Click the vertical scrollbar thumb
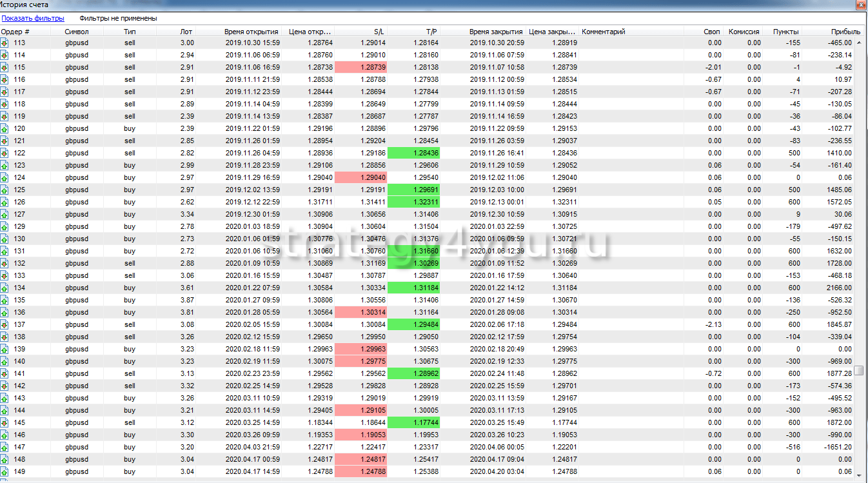868x483 pixels. [x=859, y=370]
